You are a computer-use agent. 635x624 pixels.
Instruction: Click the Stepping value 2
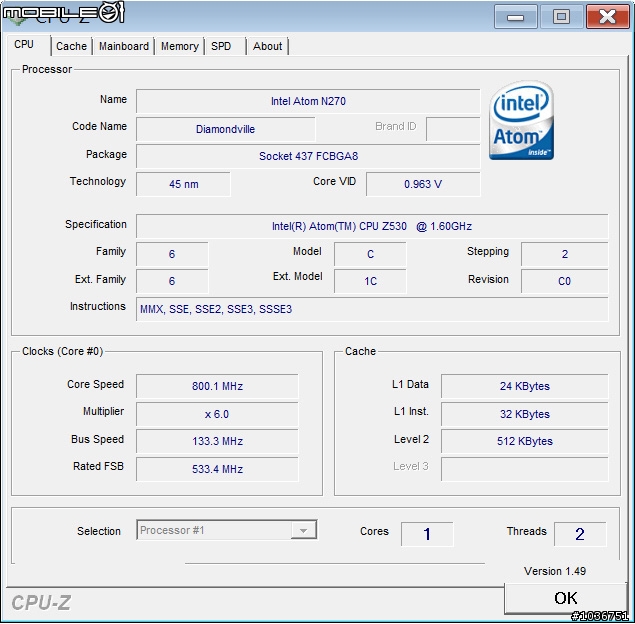[565, 254]
